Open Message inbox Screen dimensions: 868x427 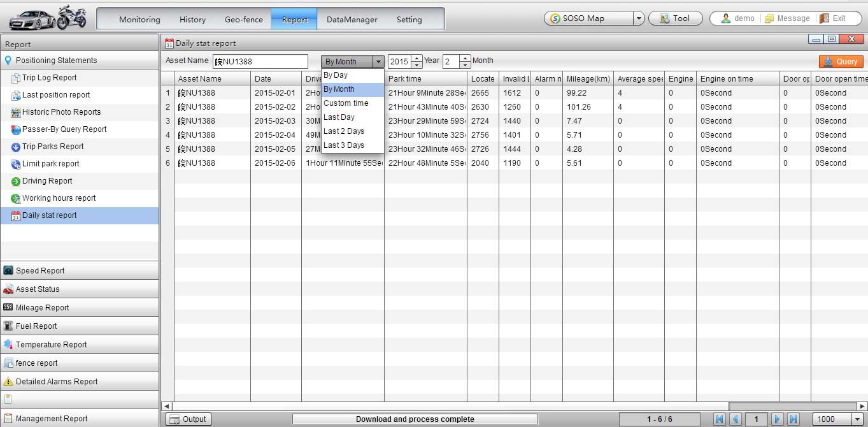point(787,18)
